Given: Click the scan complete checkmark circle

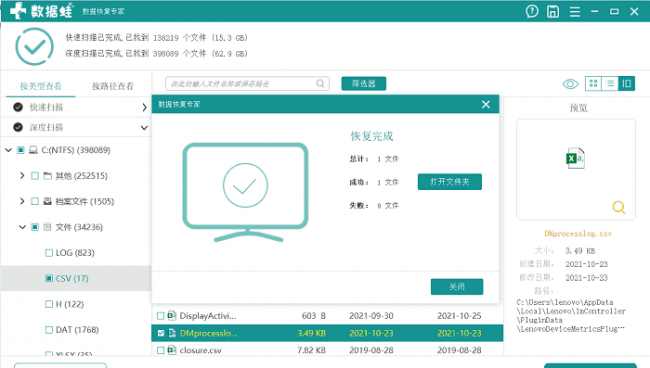Looking at the screenshot, I should click(34, 47).
